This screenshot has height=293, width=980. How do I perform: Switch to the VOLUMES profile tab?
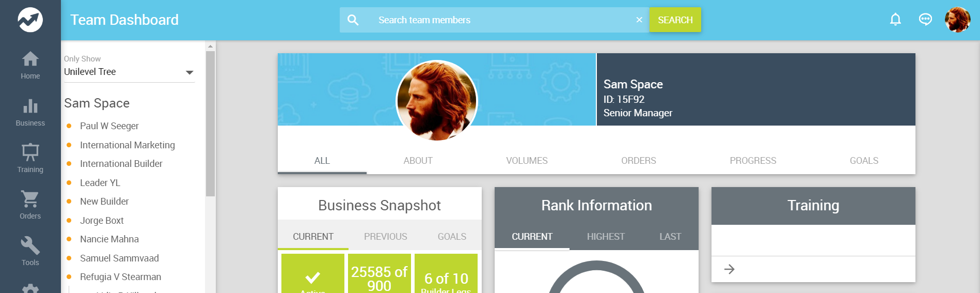[527, 161]
